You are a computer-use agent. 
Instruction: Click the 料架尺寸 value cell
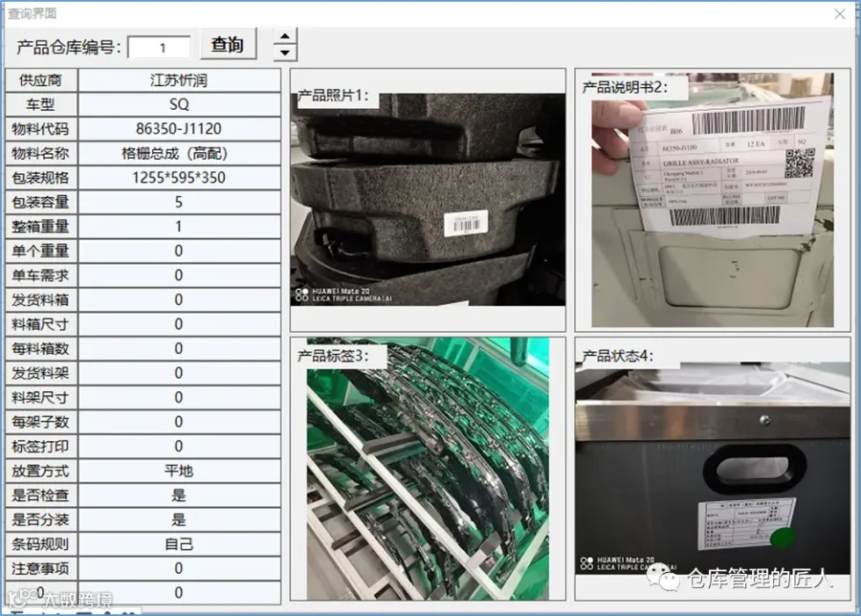(179, 398)
